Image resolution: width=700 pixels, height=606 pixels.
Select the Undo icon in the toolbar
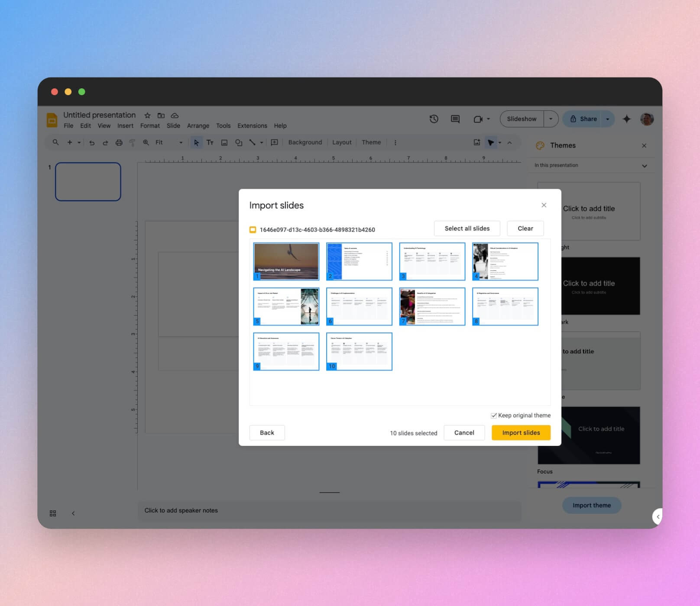coord(91,142)
